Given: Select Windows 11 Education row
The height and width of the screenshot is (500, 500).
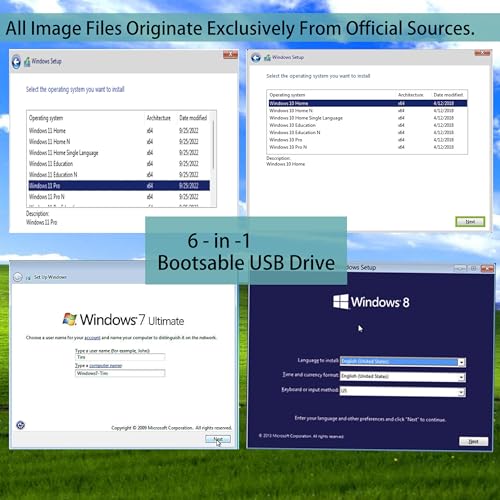Looking at the screenshot, I should (x=119, y=164).
